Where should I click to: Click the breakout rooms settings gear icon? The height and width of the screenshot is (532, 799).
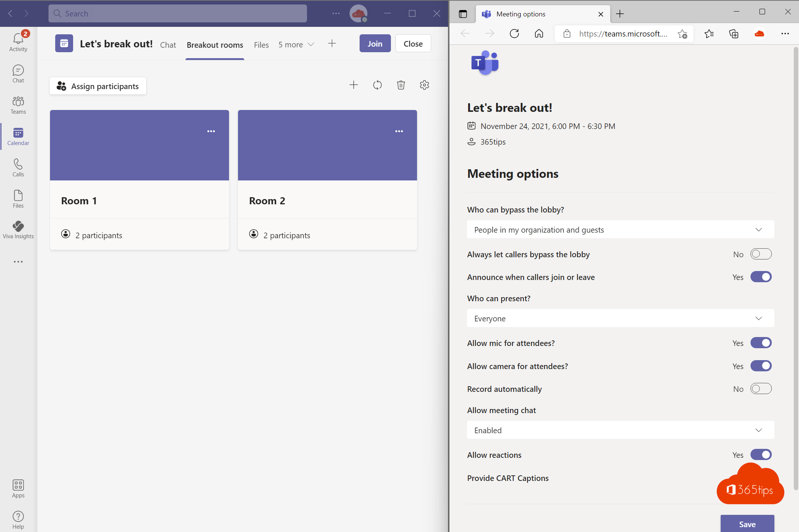(425, 85)
